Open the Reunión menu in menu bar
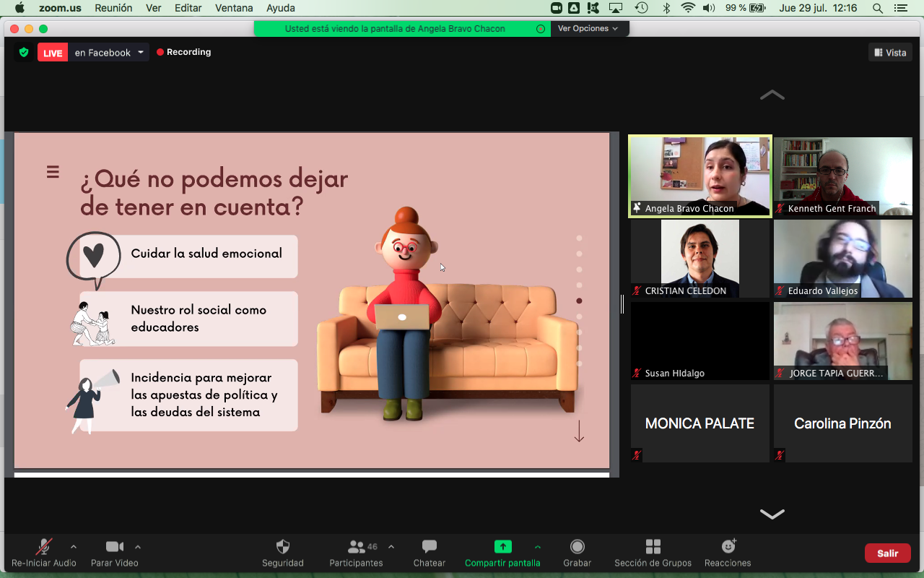The height and width of the screenshot is (578, 924). [x=113, y=8]
